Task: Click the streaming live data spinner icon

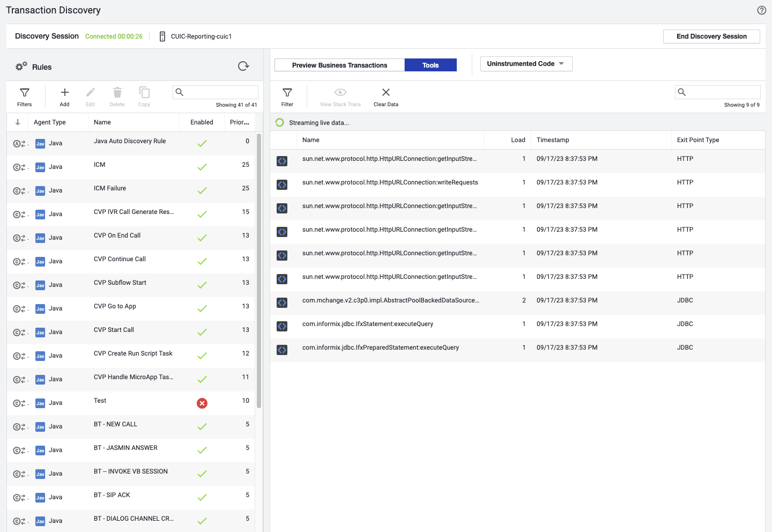Action: click(280, 123)
